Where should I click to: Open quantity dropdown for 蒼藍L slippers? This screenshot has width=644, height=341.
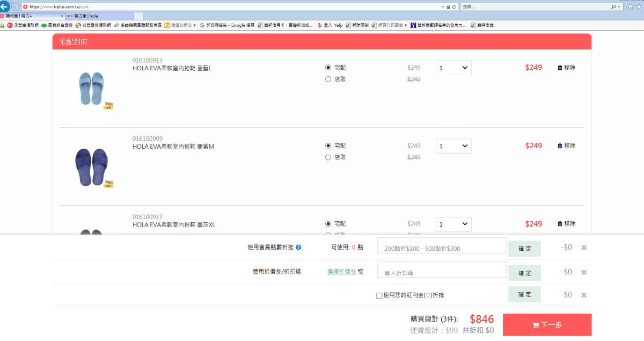tap(453, 68)
